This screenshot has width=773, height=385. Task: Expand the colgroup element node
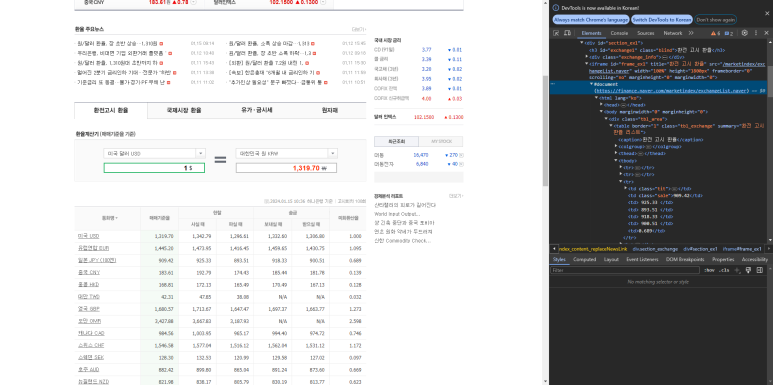click(616, 146)
